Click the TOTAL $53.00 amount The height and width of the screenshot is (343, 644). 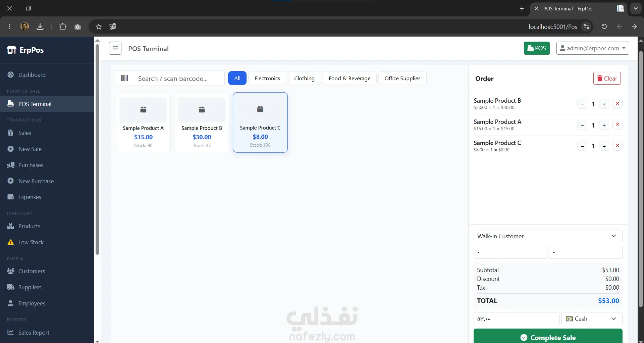608,301
